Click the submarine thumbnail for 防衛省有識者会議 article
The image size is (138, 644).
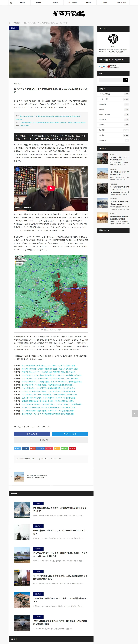(x=102, y=218)
